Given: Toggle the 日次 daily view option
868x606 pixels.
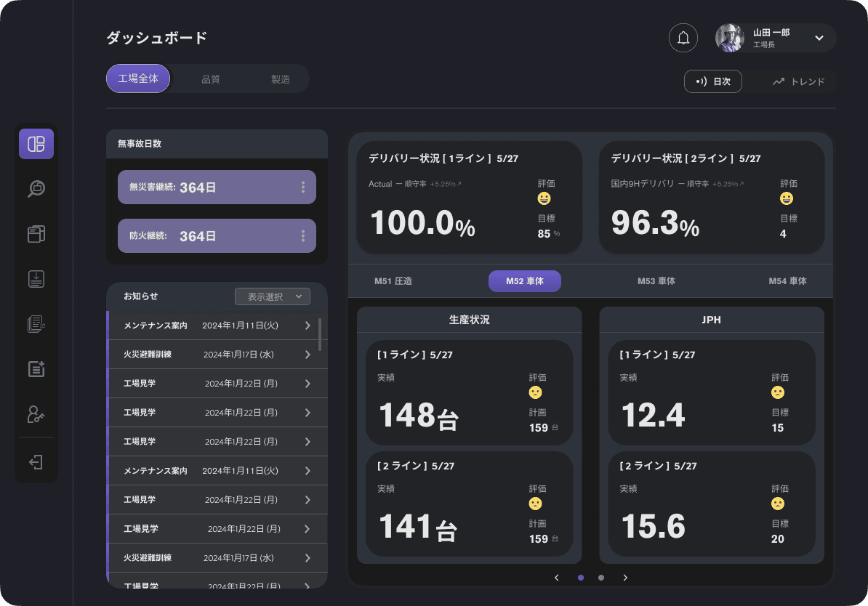Looking at the screenshot, I should 713,81.
